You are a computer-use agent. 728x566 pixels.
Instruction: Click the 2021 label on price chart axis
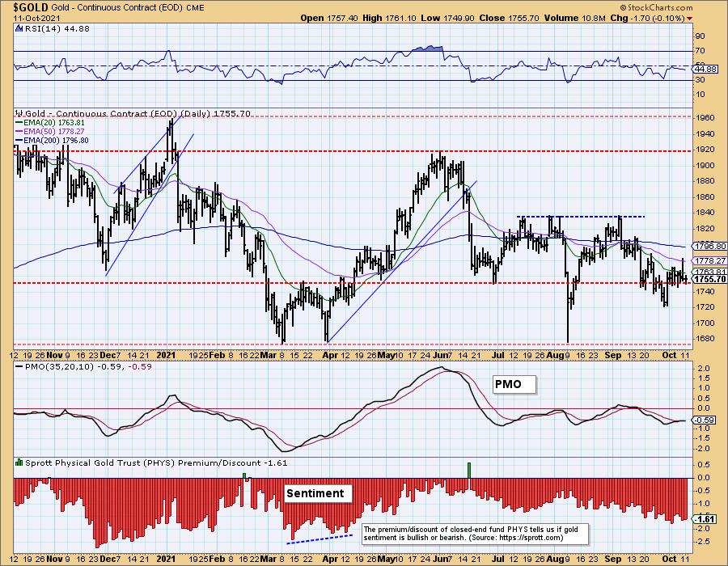166,355
